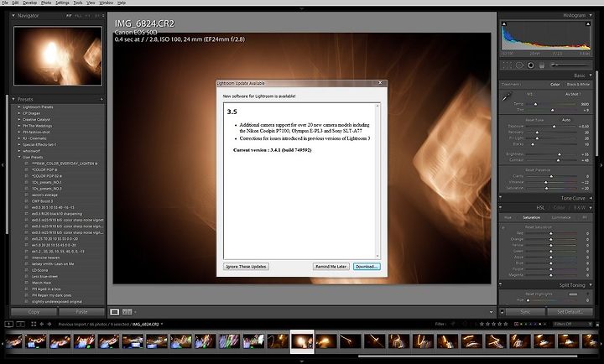The height and width of the screenshot is (364, 604).
Task: Expand CP Dragan presets folder
Action: [x=19, y=113]
